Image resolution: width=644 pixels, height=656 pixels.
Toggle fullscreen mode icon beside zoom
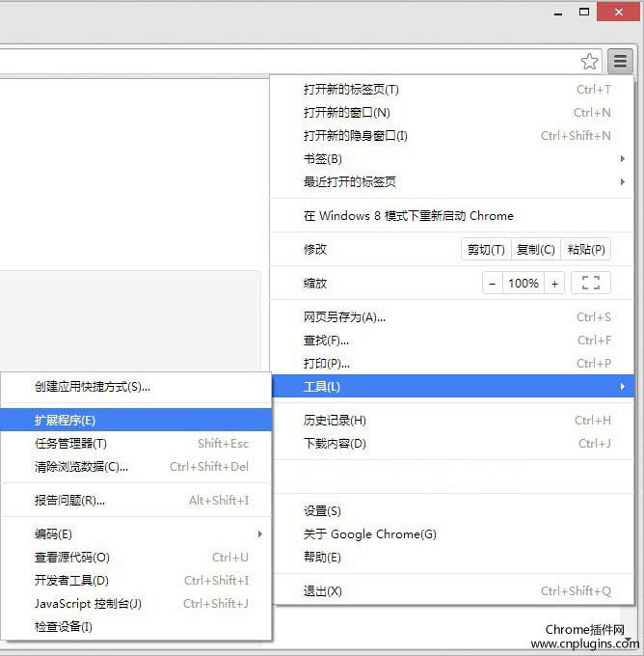click(x=591, y=283)
